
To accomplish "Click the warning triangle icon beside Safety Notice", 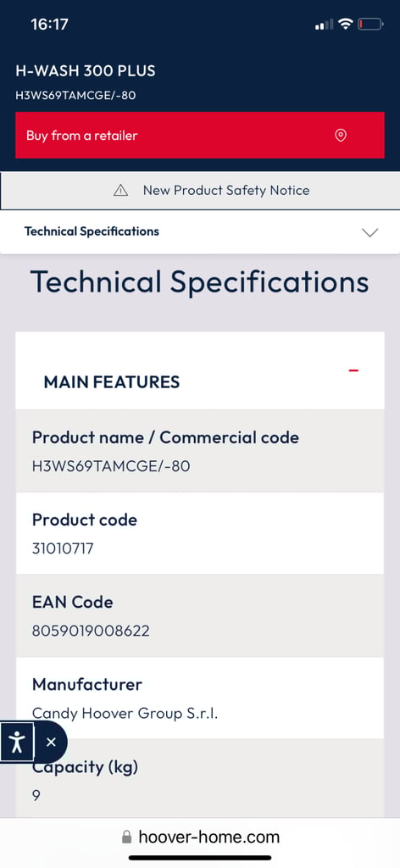I will pyautogui.click(x=120, y=191).
